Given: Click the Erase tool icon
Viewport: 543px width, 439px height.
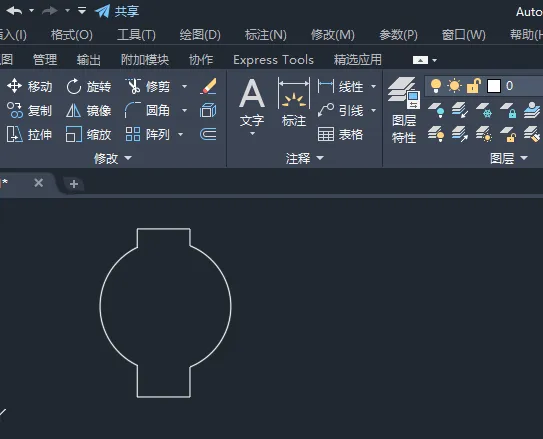Looking at the screenshot, I should tap(208, 86).
